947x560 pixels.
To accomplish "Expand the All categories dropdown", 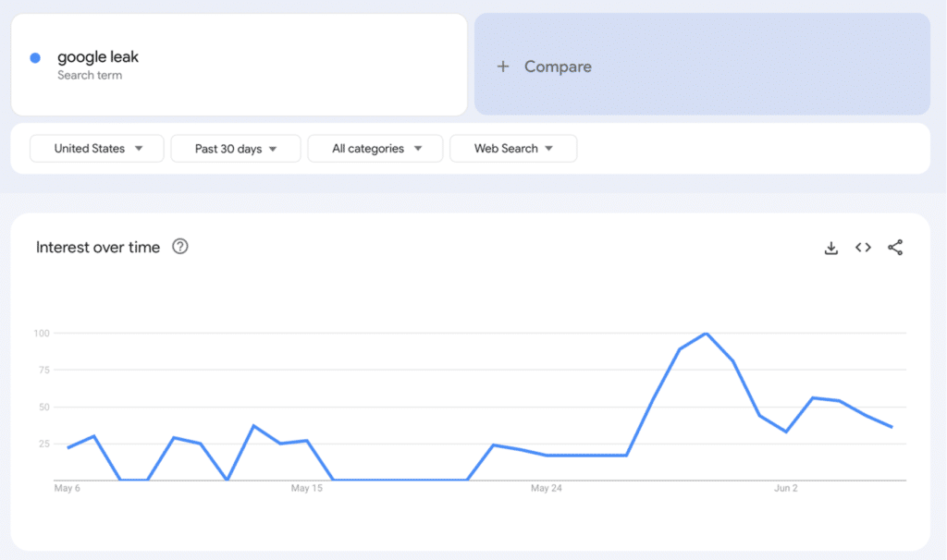I will (375, 148).
